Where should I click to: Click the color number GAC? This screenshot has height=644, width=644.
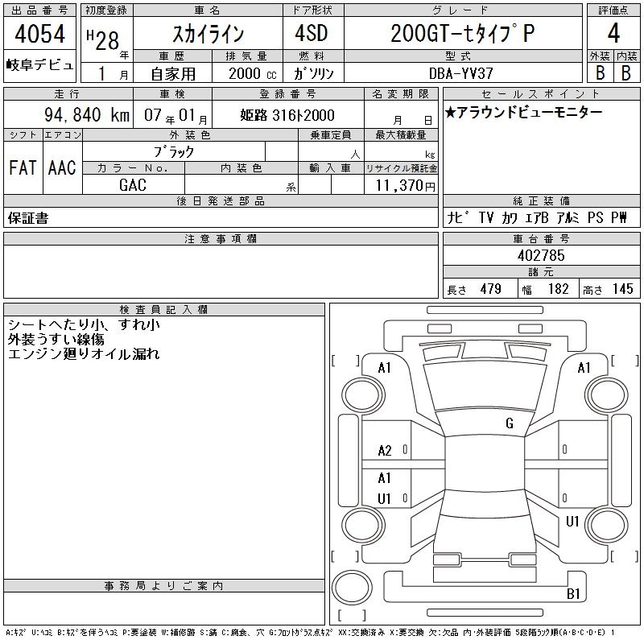click(133, 185)
